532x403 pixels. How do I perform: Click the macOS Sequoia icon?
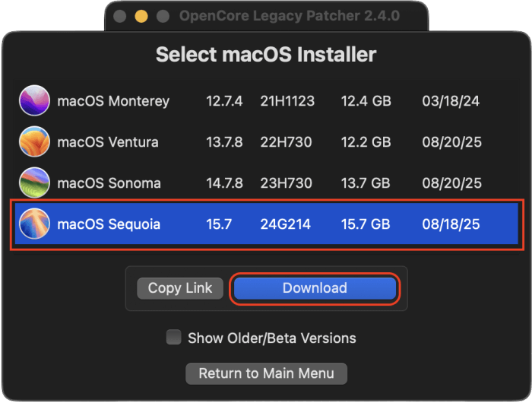(34, 224)
